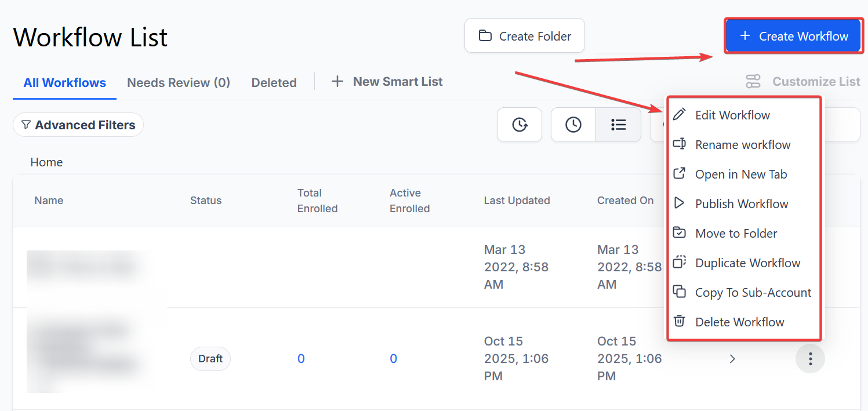Select Open in New Tab option
The width and height of the screenshot is (868, 411).
[741, 174]
